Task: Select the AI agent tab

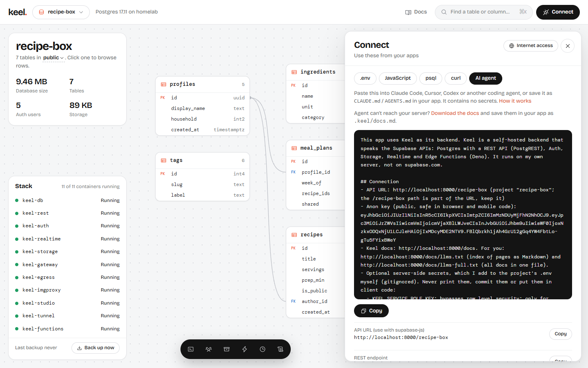Action: point(486,78)
